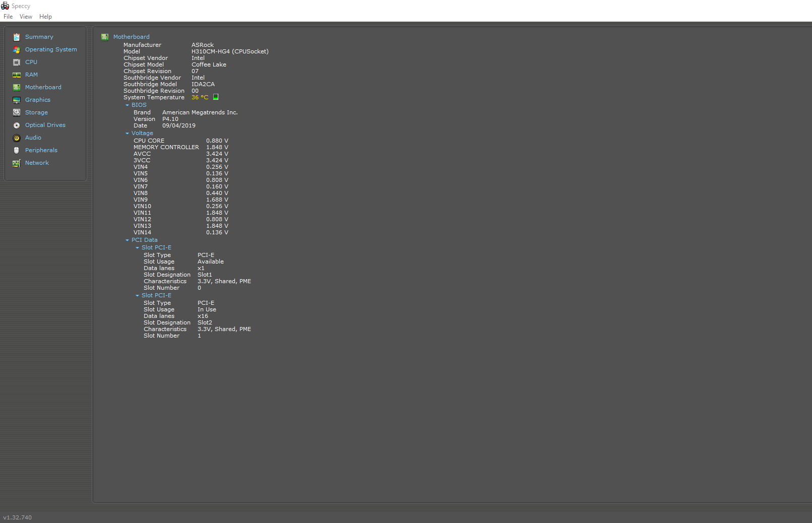Click the Voltage heading label

tap(142, 133)
